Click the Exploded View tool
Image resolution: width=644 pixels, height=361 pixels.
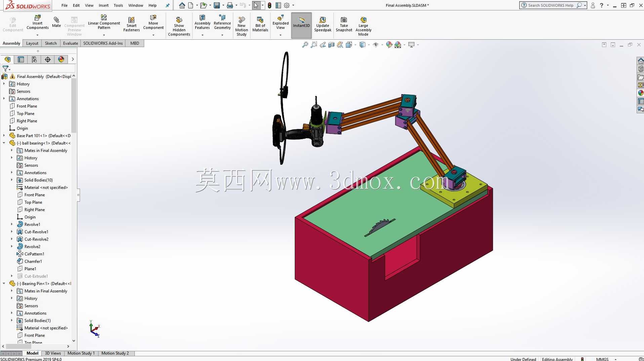tap(280, 22)
